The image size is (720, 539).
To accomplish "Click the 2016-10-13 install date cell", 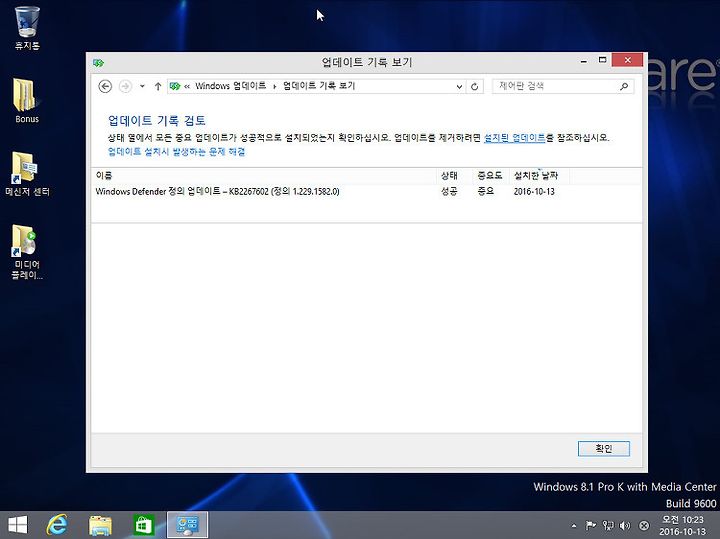I will tap(534, 191).
